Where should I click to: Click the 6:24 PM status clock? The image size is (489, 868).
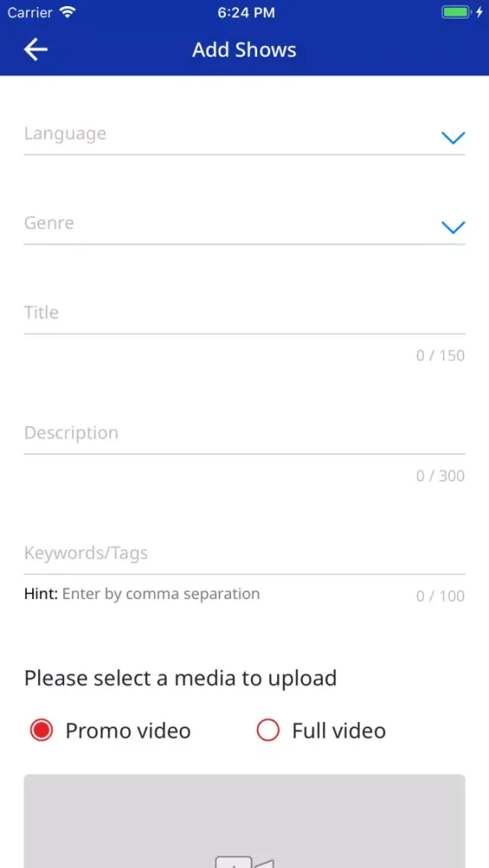point(246,13)
